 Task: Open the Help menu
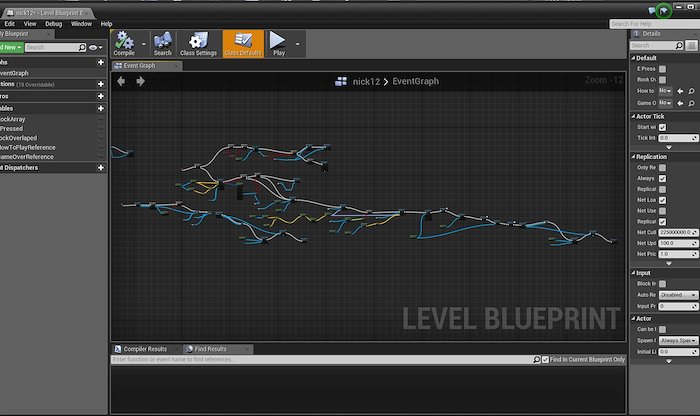tap(106, 24)
